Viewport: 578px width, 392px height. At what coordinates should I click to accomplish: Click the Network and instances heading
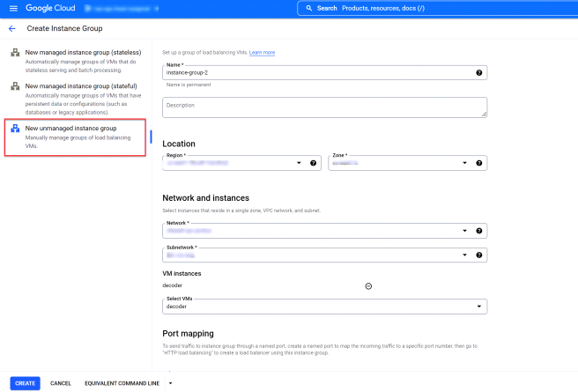pyautogui.click(x=205, y=198)
